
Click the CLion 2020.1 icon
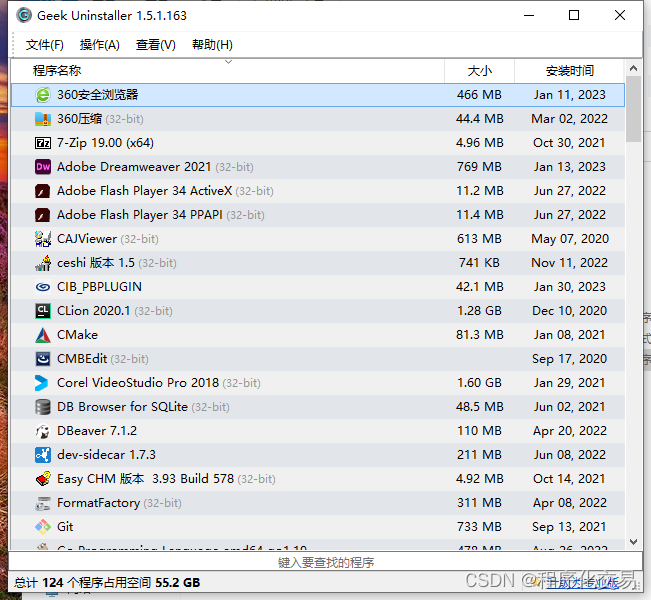click(x=43, y=311)
